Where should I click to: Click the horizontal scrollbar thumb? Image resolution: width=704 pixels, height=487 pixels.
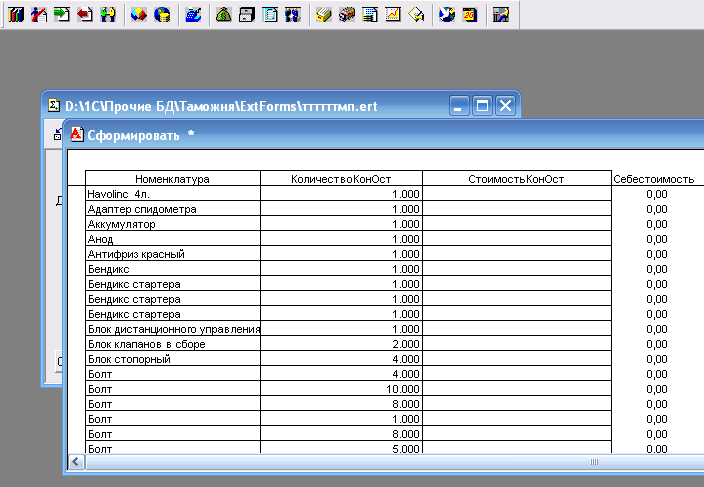pyautogui.click(x=594, y=461)
